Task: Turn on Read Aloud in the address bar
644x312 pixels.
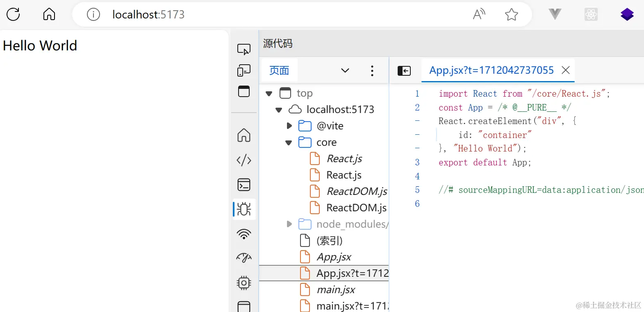Action: tap(479, 14)
